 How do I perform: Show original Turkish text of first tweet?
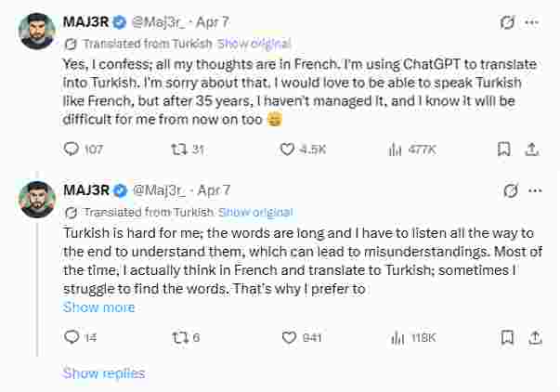click(x=255, y=43)
